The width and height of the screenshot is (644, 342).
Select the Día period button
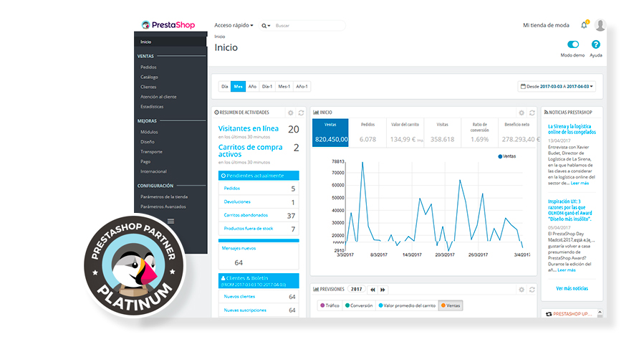225,86
